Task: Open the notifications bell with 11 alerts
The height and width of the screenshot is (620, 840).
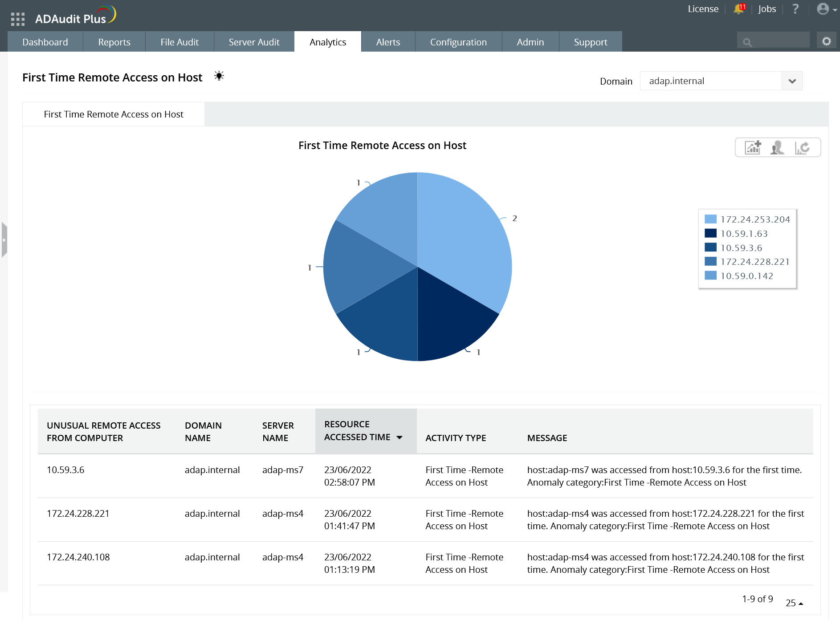Action: point(739,9)
